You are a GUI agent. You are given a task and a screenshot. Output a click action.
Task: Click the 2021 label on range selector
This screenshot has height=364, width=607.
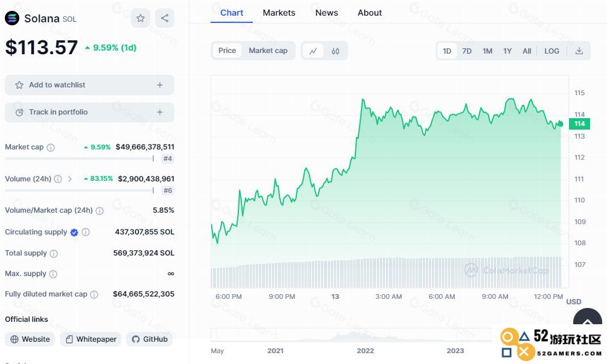pyautogui.click(x=275, y=351)
